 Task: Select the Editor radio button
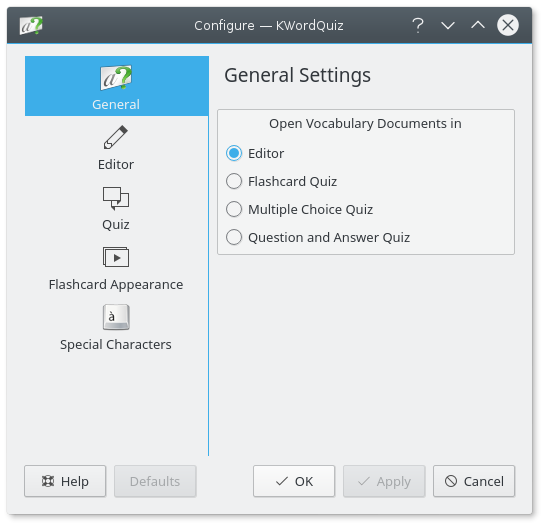pyautogui.click(x=234, y=153)
